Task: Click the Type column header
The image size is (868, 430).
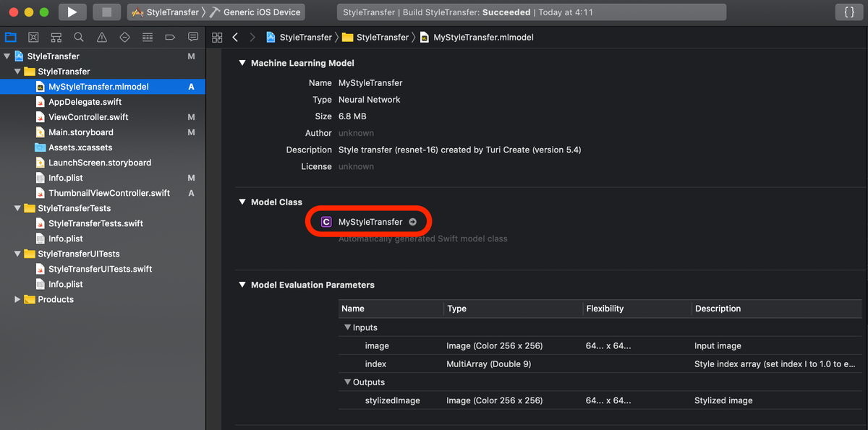Action: coord(514,309)
